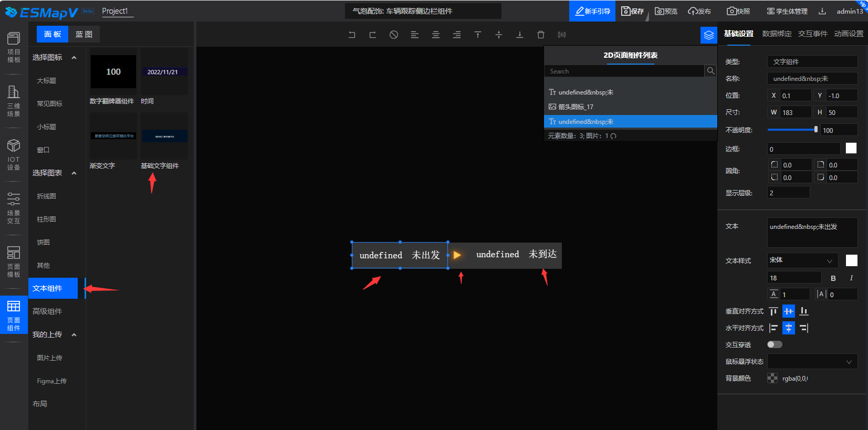
Task: Click the 新手引导 button
Action: tap(592, 11)
